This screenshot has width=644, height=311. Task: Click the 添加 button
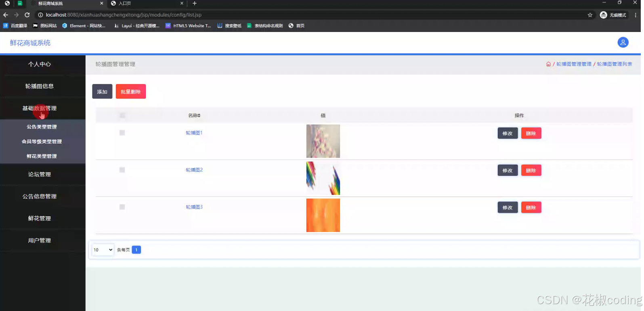click(102, 92)
